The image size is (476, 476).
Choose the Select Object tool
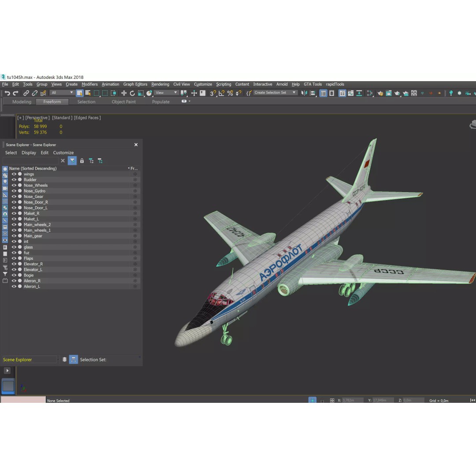[x=79, y=93]
